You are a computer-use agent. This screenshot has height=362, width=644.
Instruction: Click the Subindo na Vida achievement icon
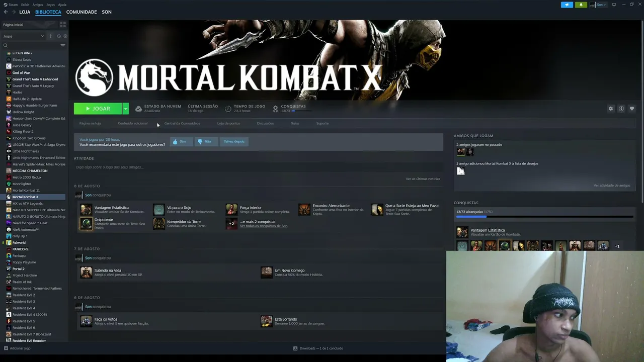coord(86,272)
